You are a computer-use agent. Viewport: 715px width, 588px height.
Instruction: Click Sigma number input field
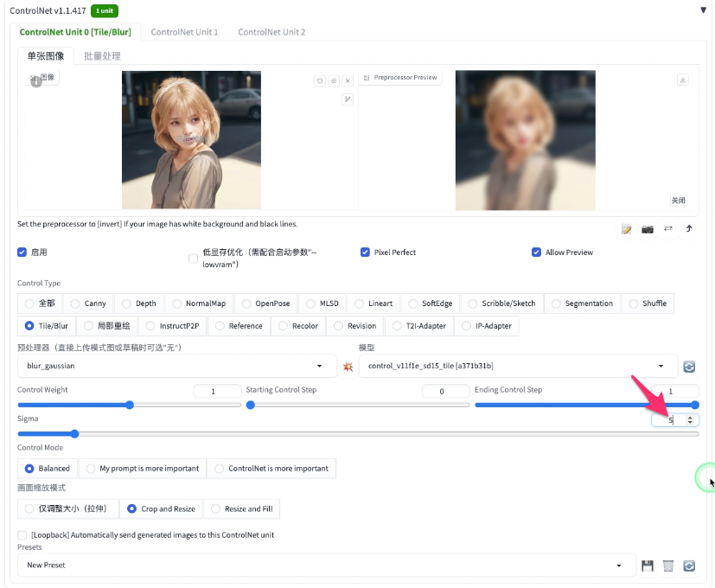tap(675, 420)
